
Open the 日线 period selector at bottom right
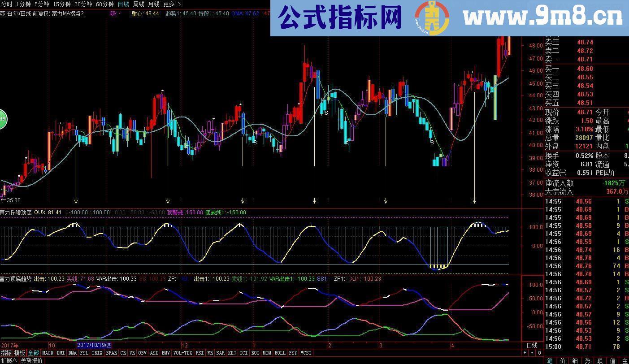pyautogui.click(x=531, y=346)
